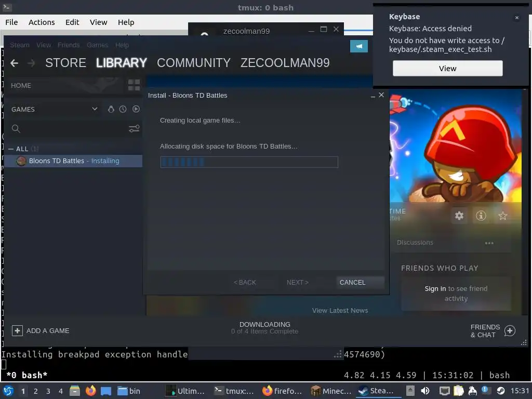Screen dimensions: 532x399
Task: Open the clipboard notes tray icon
Action: (x=458, y=391)
